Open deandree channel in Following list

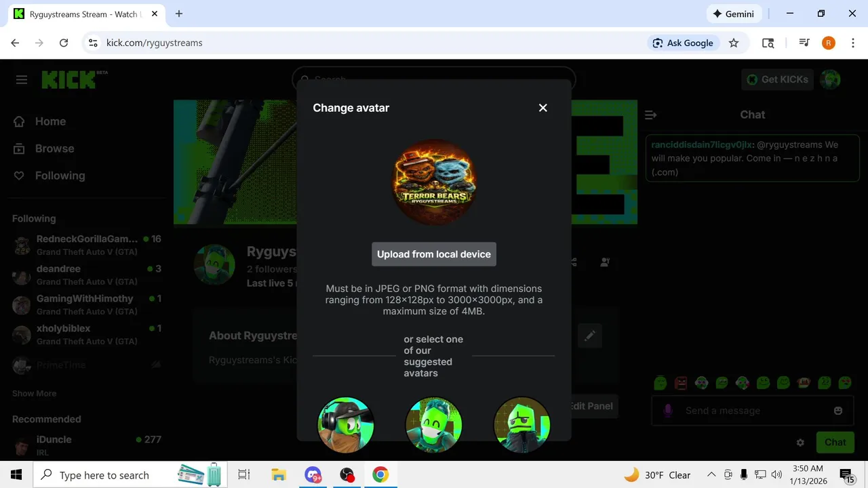(x=87, y=274)
